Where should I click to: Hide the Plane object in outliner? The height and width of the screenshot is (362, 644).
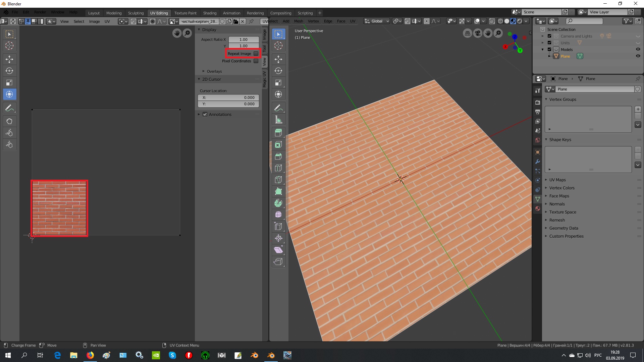point(638,56)
